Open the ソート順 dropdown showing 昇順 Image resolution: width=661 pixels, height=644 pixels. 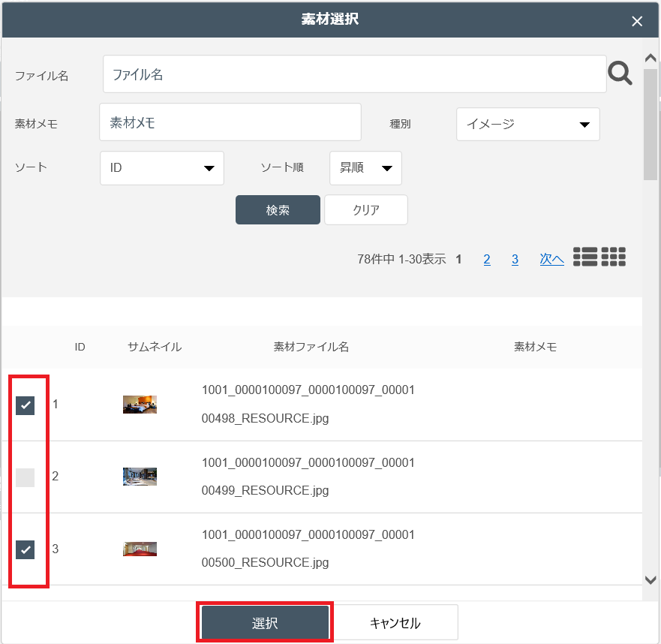[365, 168]
